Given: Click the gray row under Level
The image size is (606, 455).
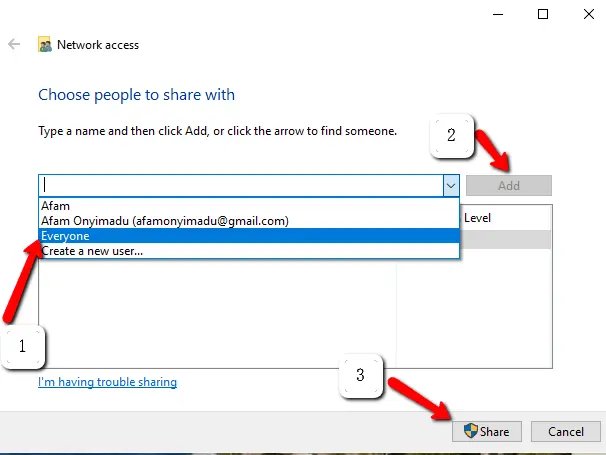Looking at the screenshot, I should (506, 240).
